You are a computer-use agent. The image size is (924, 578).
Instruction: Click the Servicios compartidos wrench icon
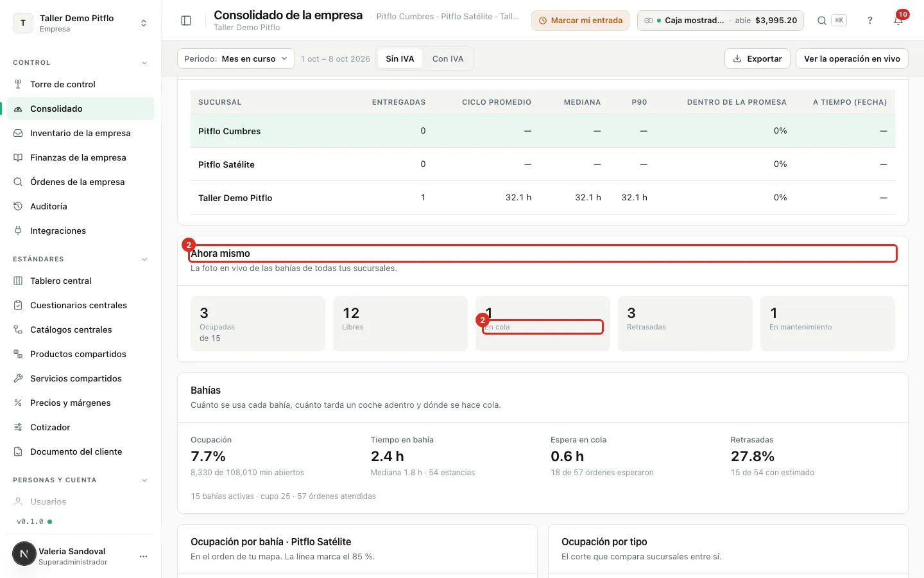point(18,378)
